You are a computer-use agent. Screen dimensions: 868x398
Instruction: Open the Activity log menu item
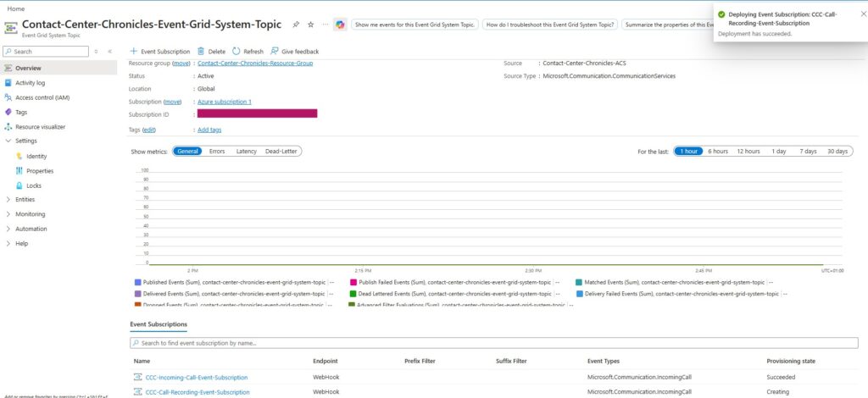click(x=30, y=83)
